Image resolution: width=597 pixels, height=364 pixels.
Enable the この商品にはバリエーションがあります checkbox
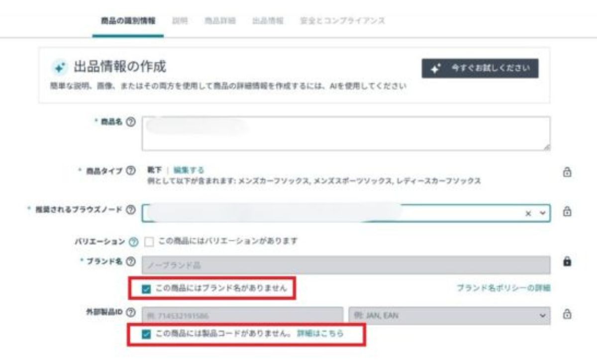coord(148,242)
